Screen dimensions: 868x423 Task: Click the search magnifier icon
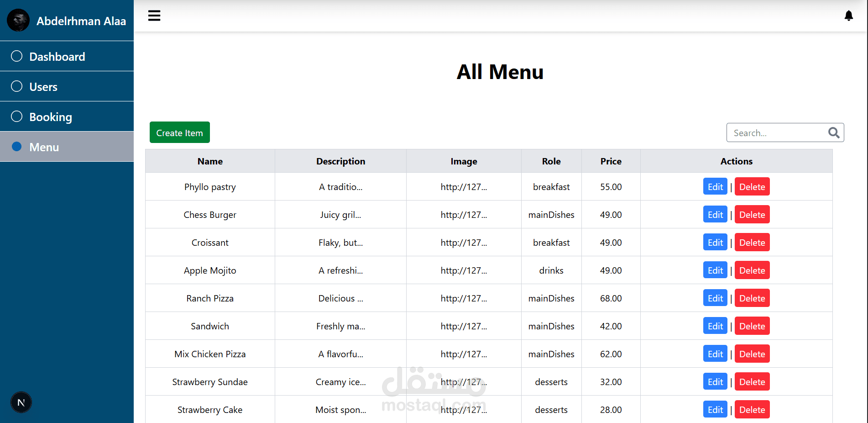[x=834, y=132]
